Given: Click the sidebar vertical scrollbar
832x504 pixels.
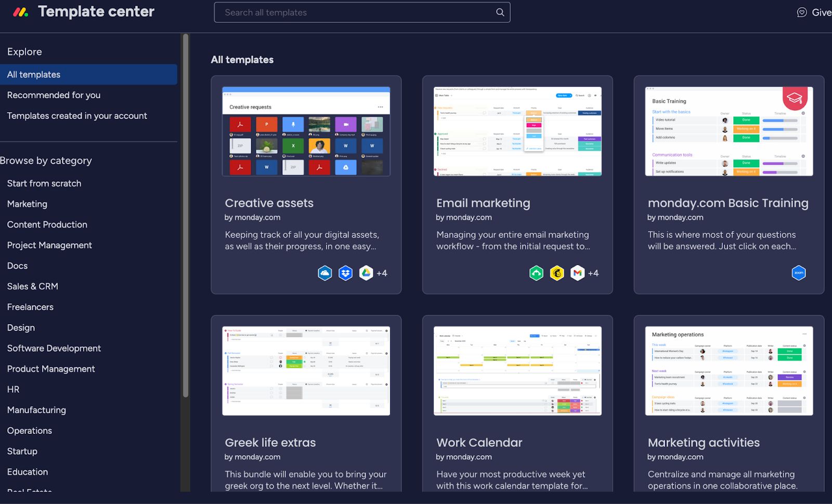Looking at the screenshot, I should (x=186, y=216).
